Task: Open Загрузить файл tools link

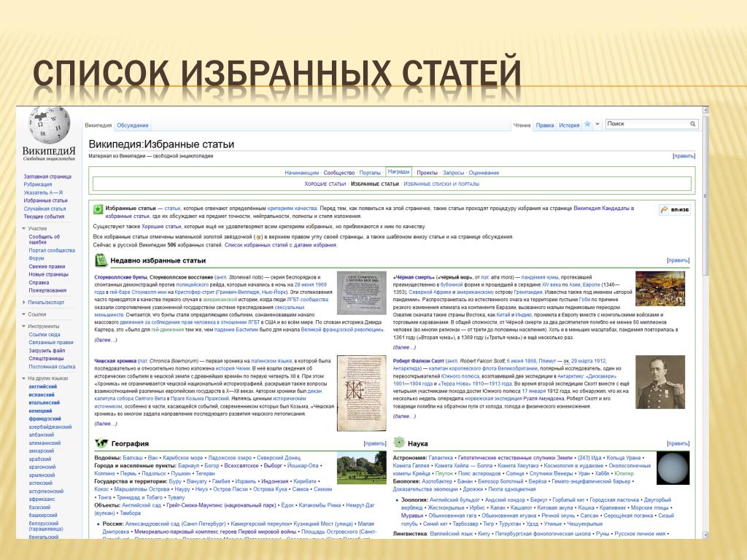Action: coord(47,351)
